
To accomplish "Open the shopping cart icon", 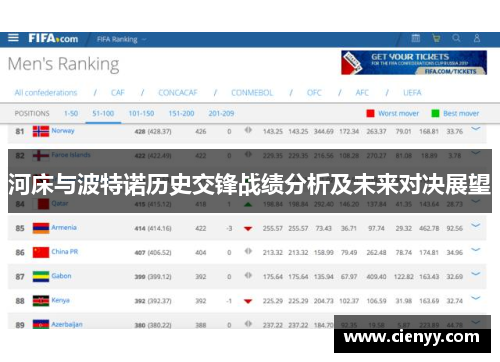I will (x=436, y=38).
